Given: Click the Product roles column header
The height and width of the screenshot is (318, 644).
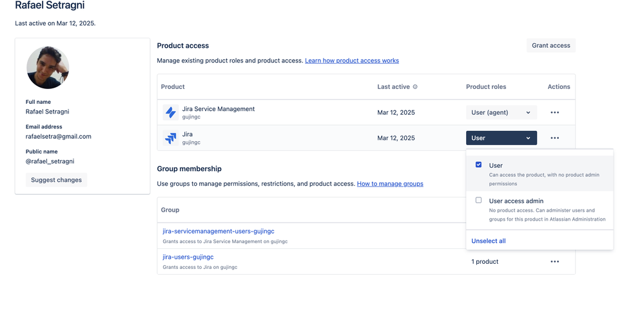Looking at the screenshot, I should click(x=486, y=86).
